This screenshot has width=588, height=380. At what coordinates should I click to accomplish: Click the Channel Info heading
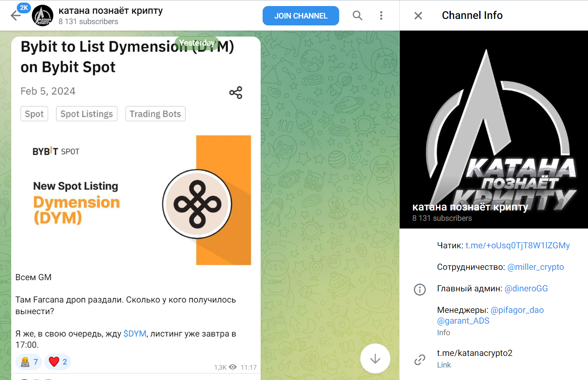472,15
